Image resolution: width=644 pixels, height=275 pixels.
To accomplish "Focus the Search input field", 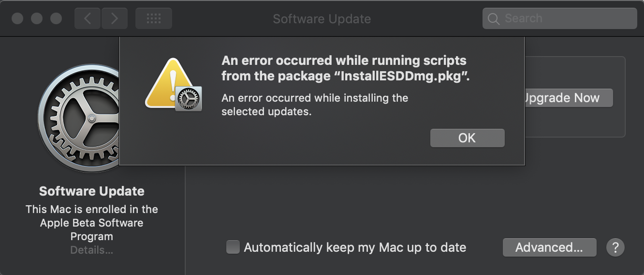I will 566,19.
